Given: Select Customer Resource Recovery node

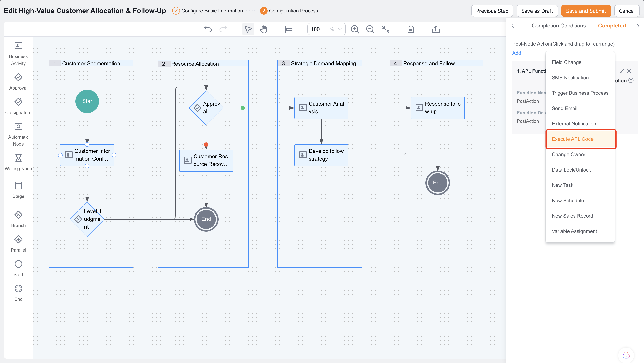Looking at the screenshot, I should click(x=206, y=160).
